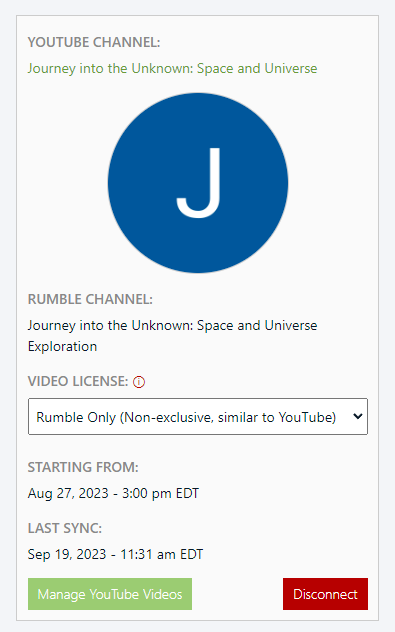Screen dimensions: 395x632
Task: Click the STARTING FROM heading label
Action: [x=83, y=467]
